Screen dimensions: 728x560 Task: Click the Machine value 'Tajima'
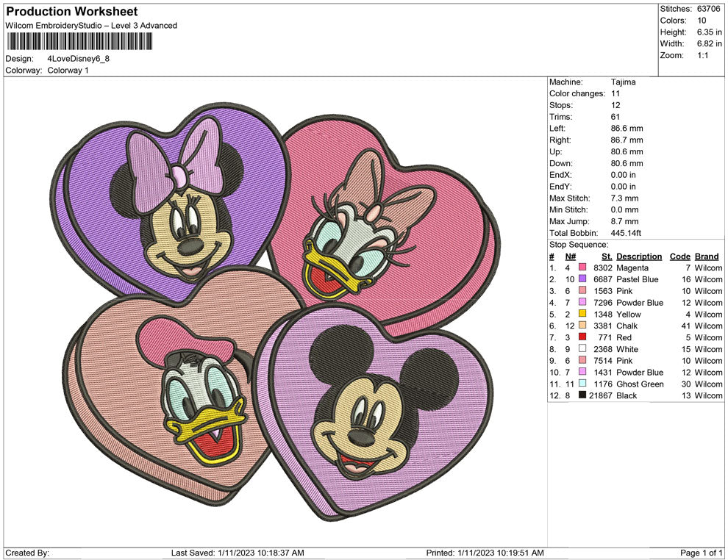(623, 82)
